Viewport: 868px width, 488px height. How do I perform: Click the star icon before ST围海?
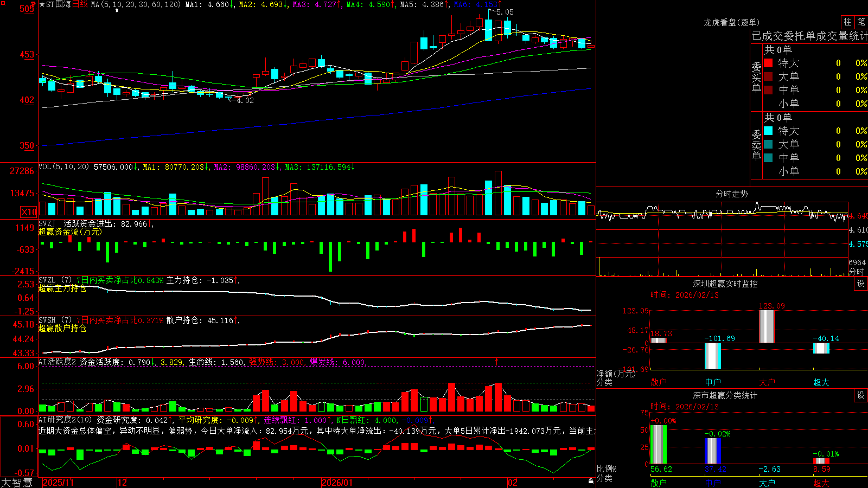[x=42, y=4]
